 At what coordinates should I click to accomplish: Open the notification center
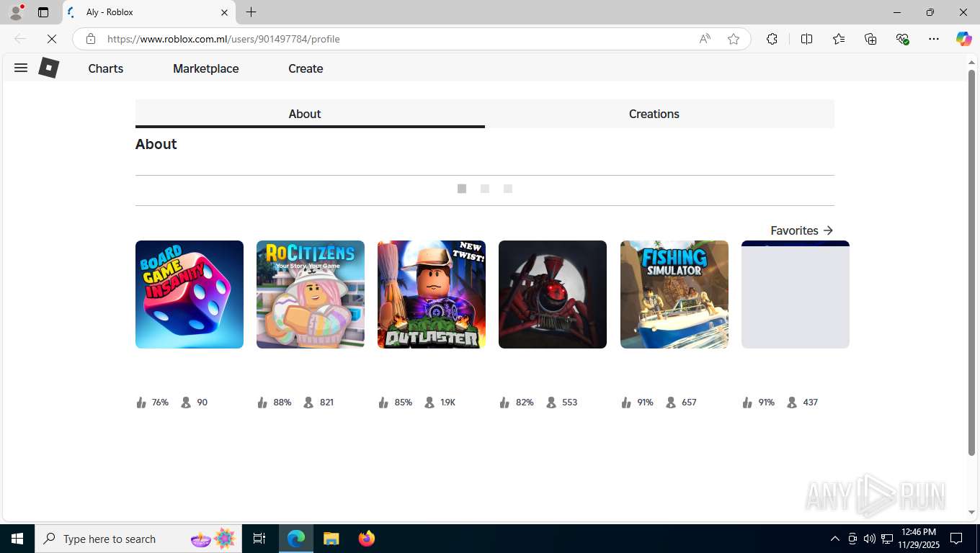click(956, 539)
